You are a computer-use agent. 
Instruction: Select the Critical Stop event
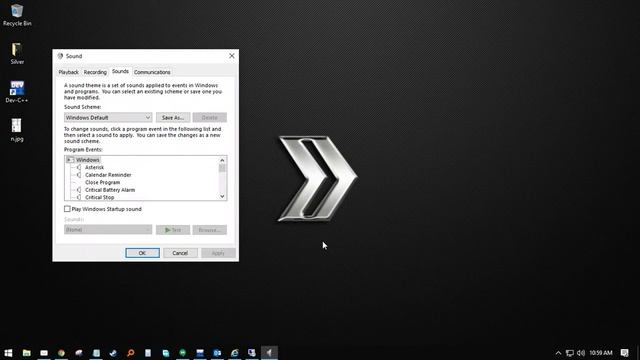point(100,197)
